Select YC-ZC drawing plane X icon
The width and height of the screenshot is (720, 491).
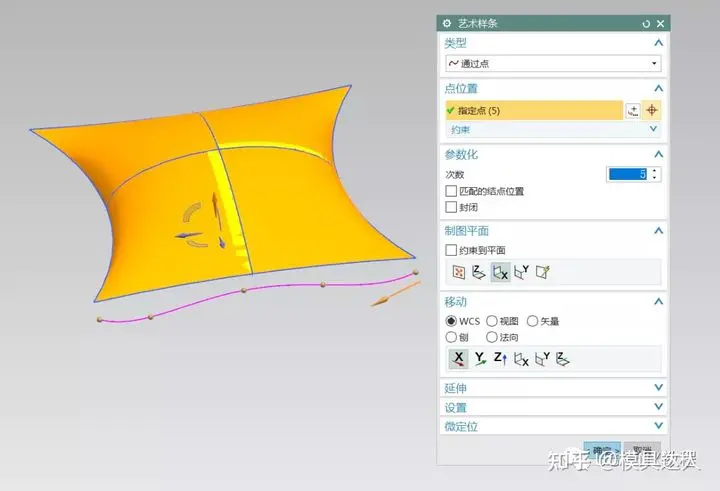500,272
